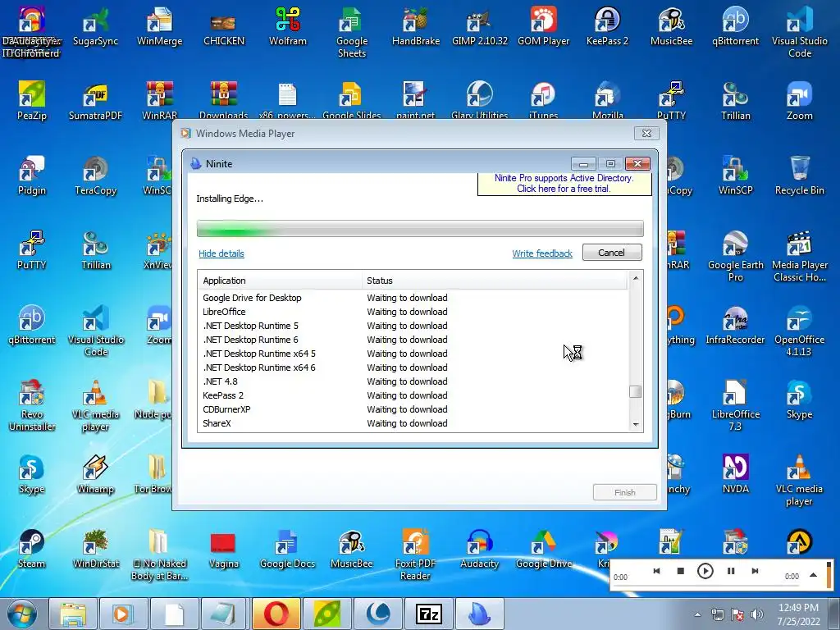Open the Action Center flag icon
The width and height of the screenshot is (840, 630).
[x=737, y=614]
